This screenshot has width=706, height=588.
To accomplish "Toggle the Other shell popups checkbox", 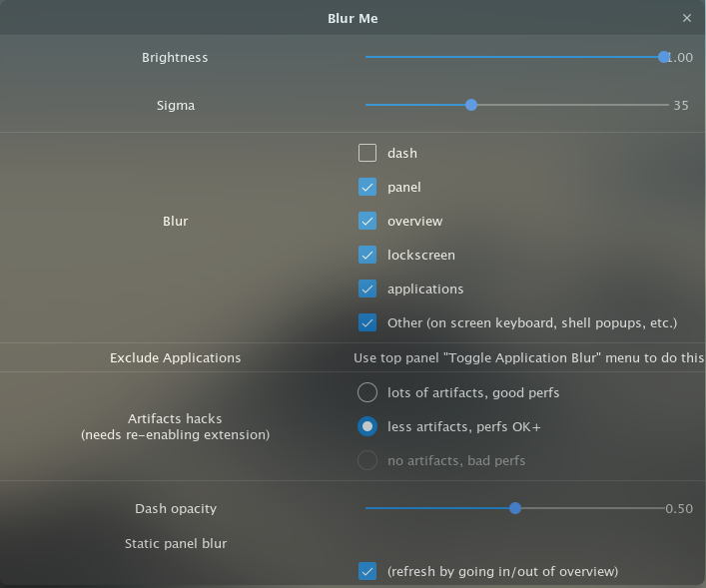I will tap(367, 322).
